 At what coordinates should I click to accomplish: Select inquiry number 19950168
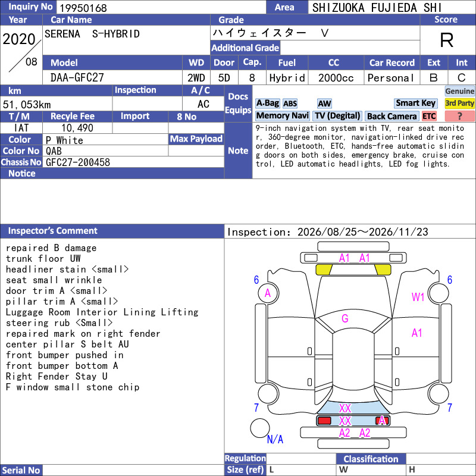coord(83,8)
